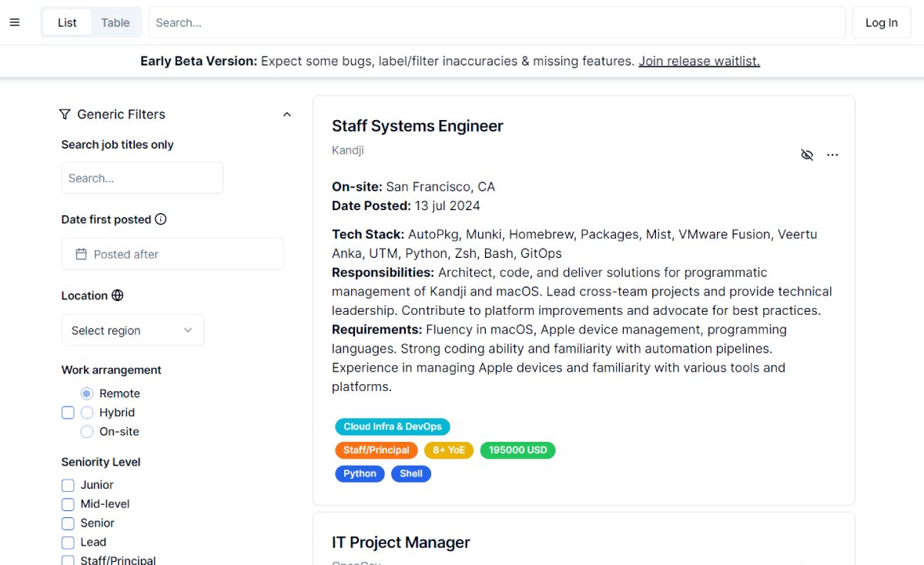Click the 8+ YoE tag
The height and width of the screenshot is (565, 924).
click(x=449, y=450)
